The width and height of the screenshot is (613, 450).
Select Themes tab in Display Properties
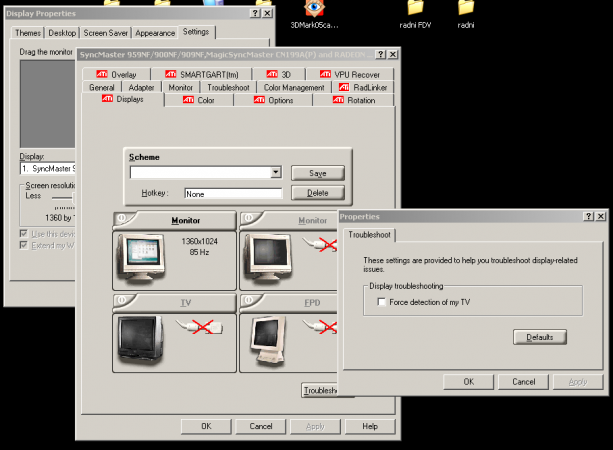[28, 33]
